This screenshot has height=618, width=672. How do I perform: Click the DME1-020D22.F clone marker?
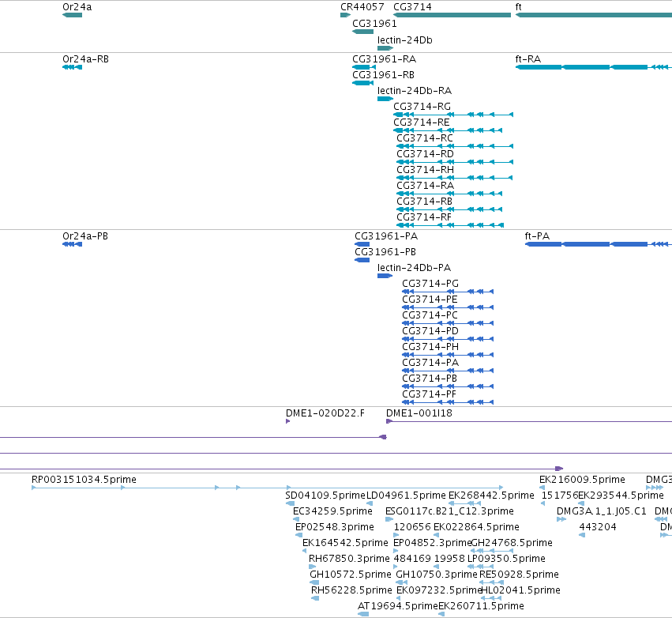coord(288,421)
